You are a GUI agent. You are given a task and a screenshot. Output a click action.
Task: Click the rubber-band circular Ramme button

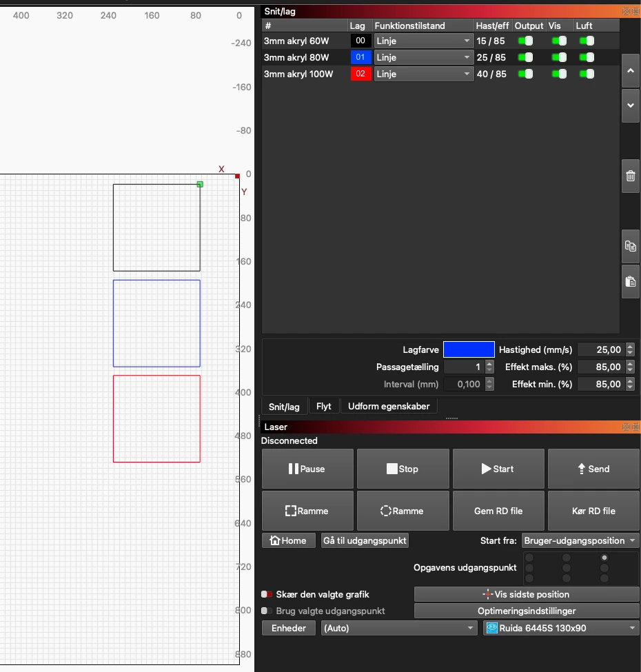tap(403, 511)
